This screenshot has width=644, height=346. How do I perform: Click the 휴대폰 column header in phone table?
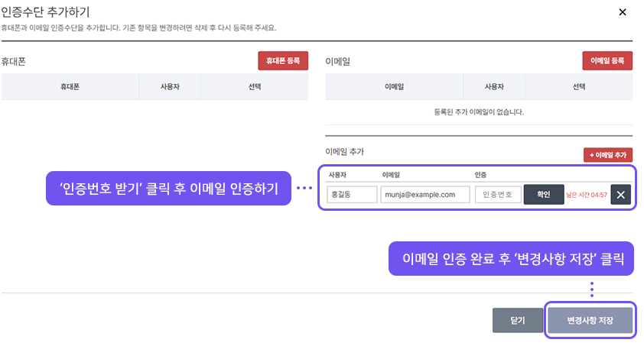coord(70,86)
